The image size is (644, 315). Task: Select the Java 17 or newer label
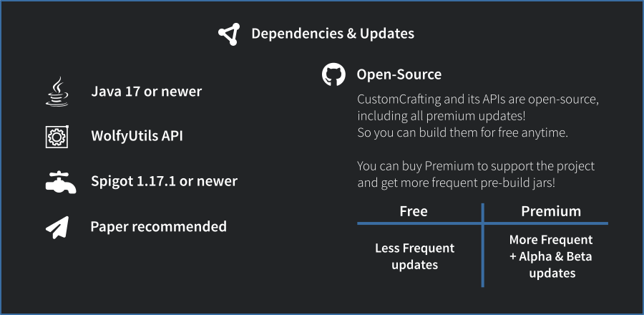(x=146, y=92)
